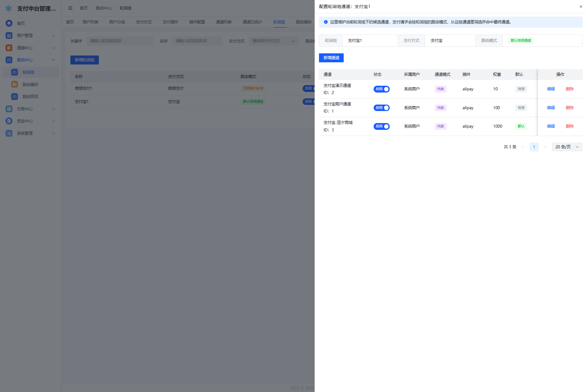Click the 新增通道 button
This screenshot has width=587, height=392.
coord(331,58)
